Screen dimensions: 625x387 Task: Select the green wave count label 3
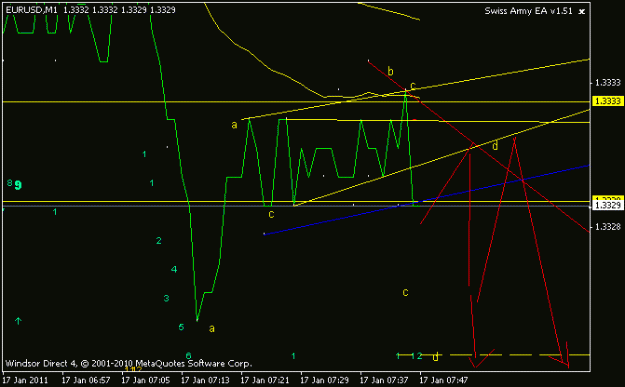[166, 298]
